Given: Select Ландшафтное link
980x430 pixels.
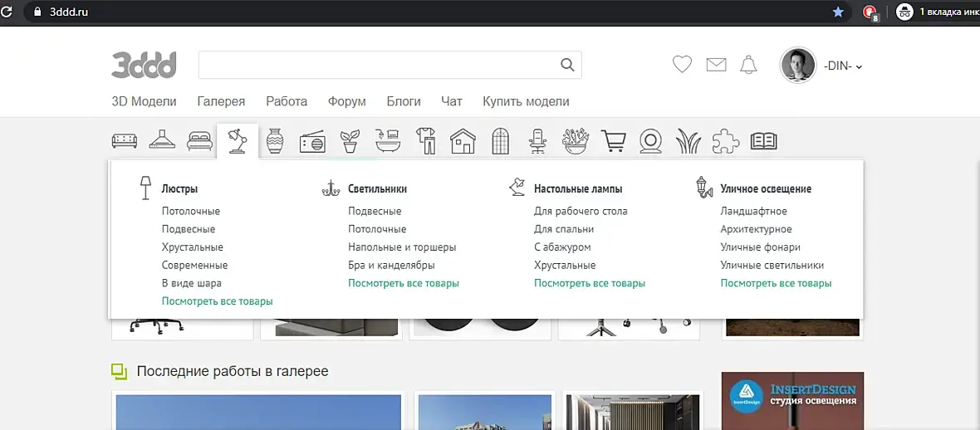Looking at the screenshot, I should click(754, 211).
